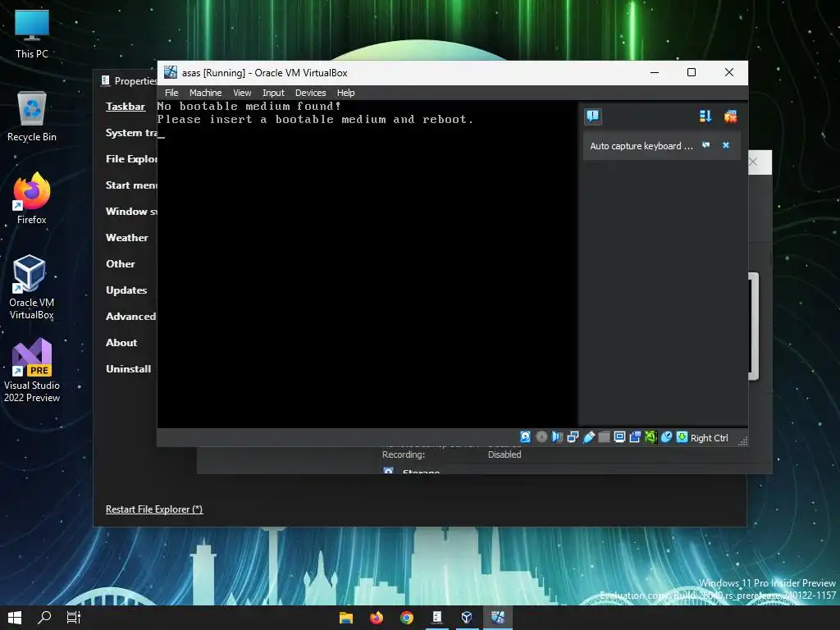
Task: Click the recording indicator in status bar
Action: 635,437
